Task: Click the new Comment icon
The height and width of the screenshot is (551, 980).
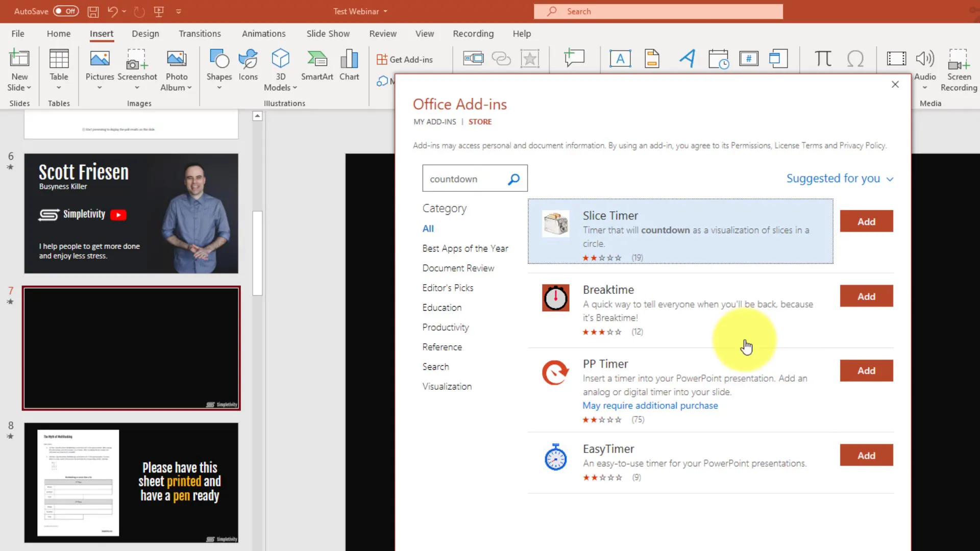Action: click(574, 58)
